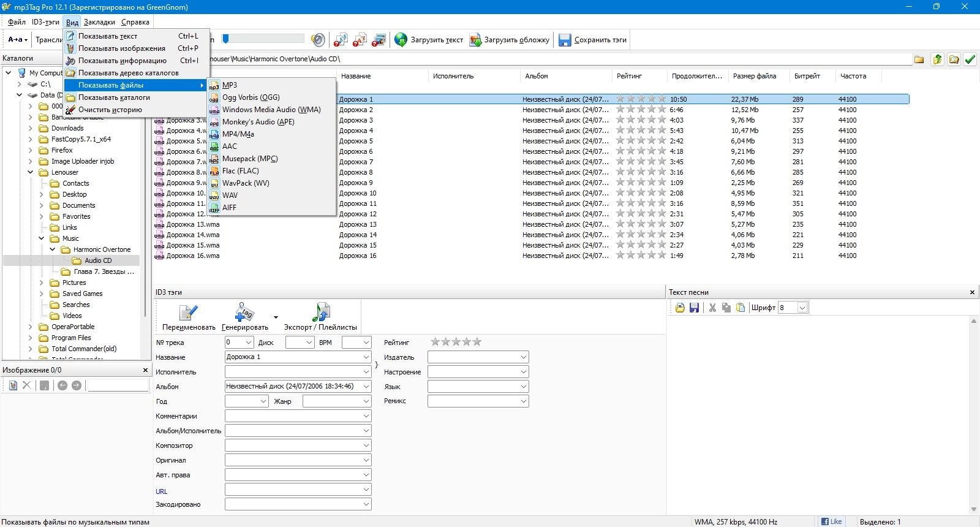Click the fifth star in Рейтинг tag field
Viewport: 980px width, 527px height.
point(477,342)
